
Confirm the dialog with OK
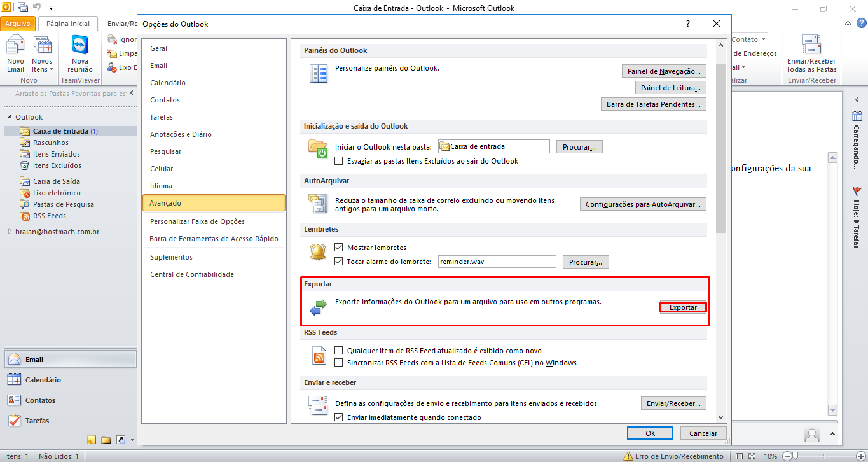click(x=650, y=433)
